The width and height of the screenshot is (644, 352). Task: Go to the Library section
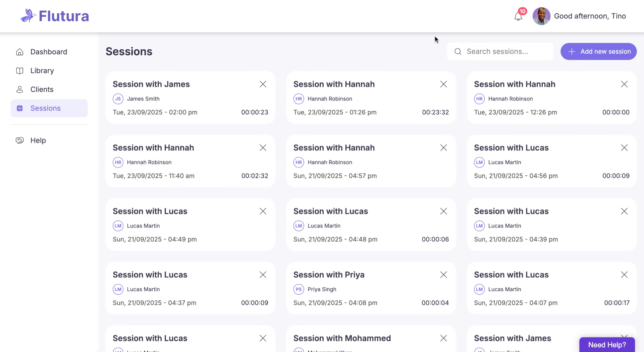click(x=42, y=71)
